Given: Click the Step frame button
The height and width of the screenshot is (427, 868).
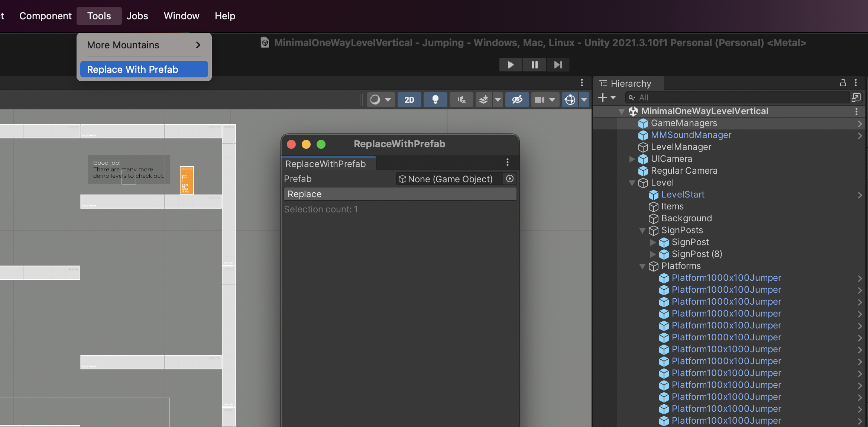Looking at the screenshot, I should (557, 65).
